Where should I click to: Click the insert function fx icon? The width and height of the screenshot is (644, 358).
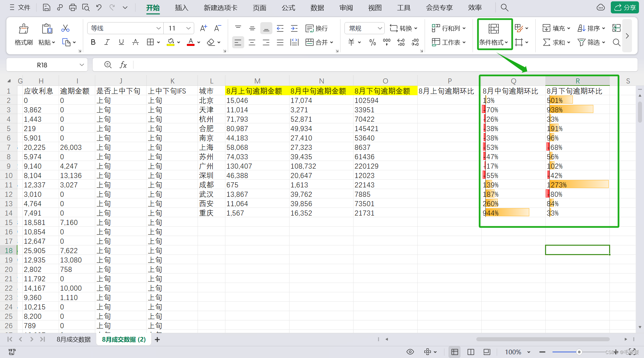pos(123,65)
